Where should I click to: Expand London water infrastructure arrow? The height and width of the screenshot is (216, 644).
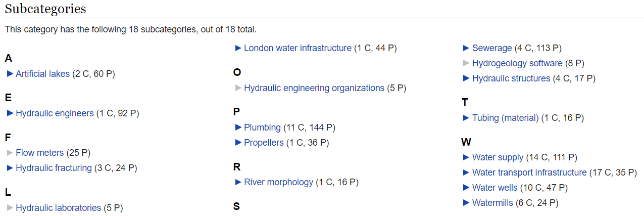pyautogui.click(x=238, y=48)
